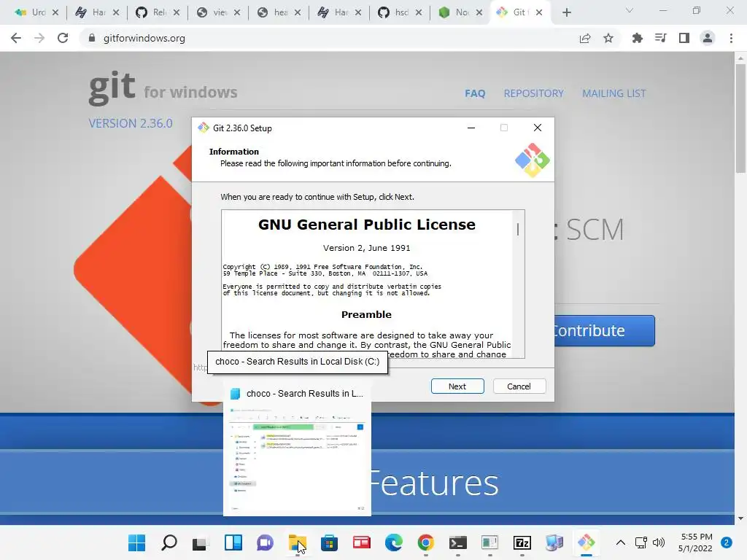Click the choco Search Results preview thumbnail

(x=297, y=459)
